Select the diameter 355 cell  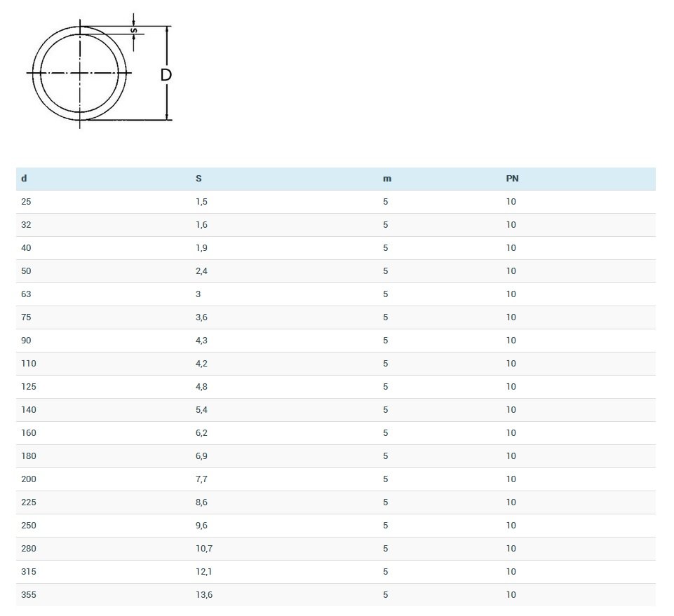click(28, 595)
